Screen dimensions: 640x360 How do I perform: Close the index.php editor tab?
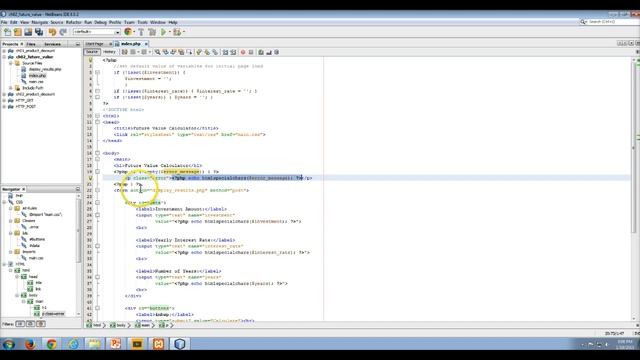point(146,44)
